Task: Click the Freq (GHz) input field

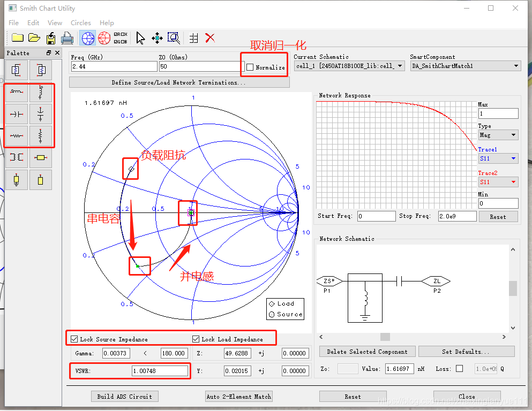Action: (x=114, y=66)
